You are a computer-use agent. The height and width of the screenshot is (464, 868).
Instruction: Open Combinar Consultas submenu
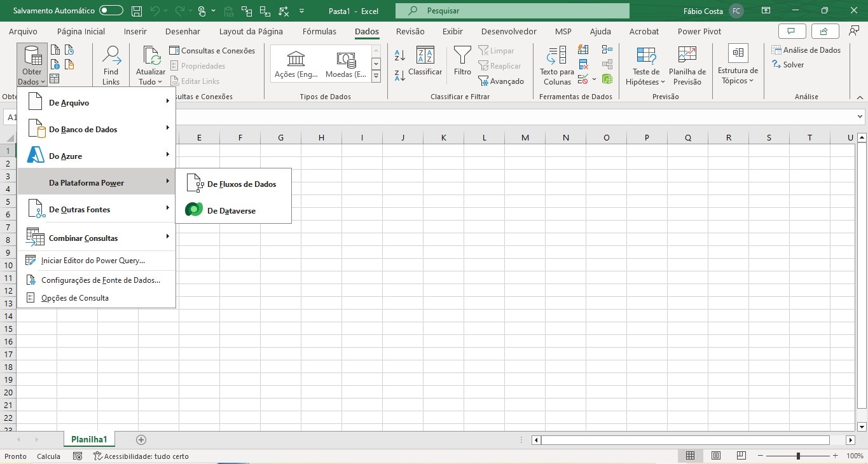96,238
